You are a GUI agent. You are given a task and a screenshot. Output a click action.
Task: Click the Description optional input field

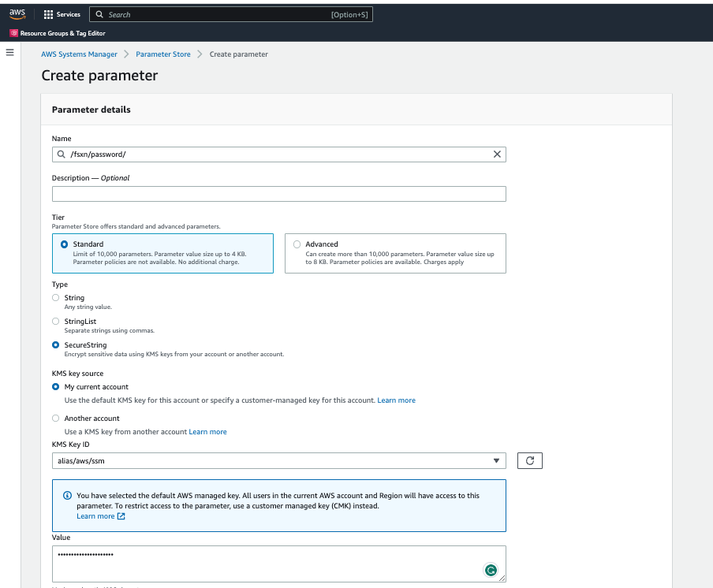coord(278,194)
